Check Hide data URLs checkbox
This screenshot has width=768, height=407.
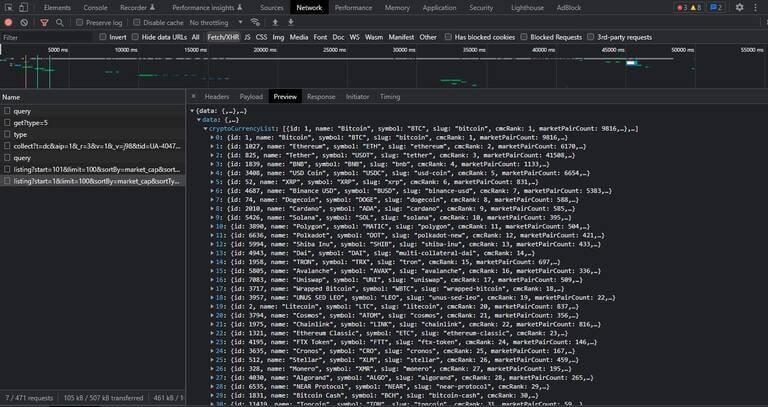coord(135,37)
